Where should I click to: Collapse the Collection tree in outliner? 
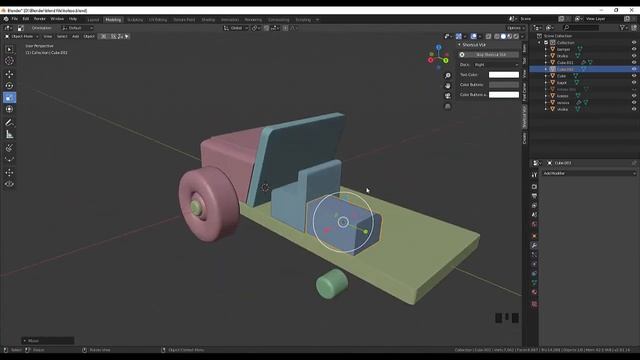click(539, 42)
